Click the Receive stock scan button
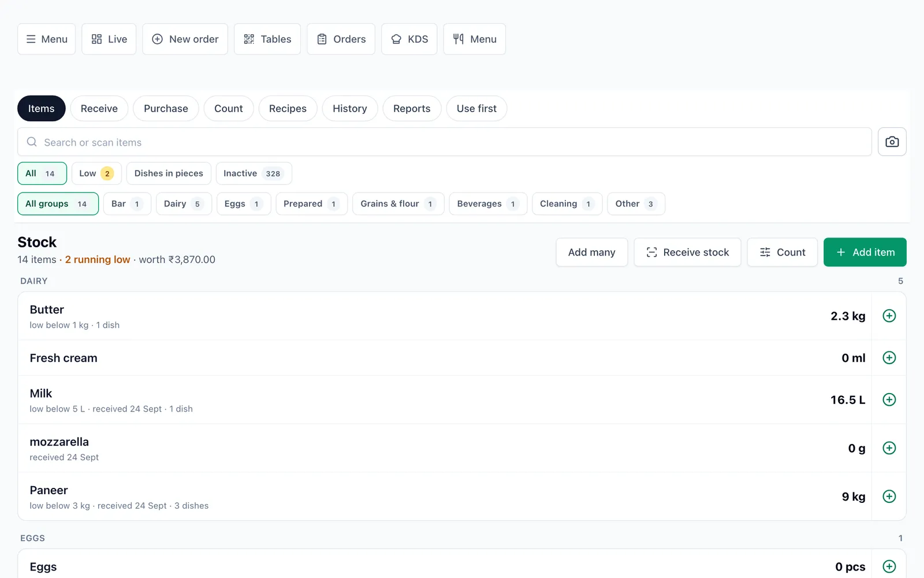The height and width of the screenshot is (578, 924). point(687,252)
